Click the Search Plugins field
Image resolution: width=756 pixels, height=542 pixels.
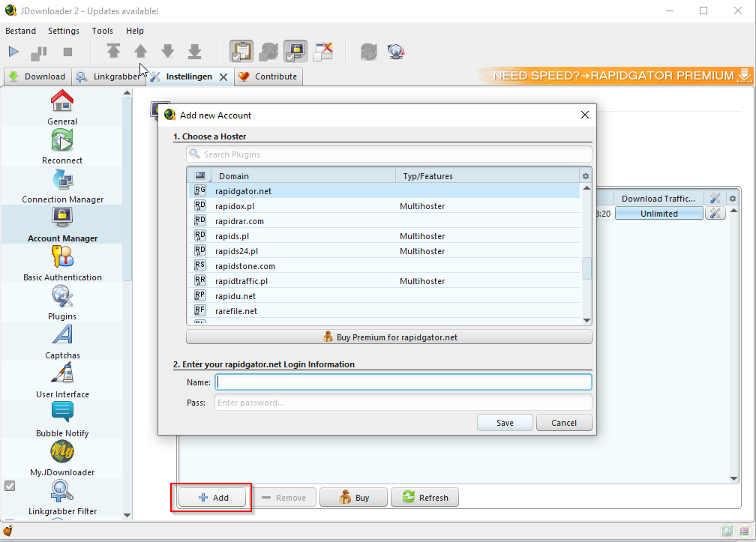[x=389, y=154]
